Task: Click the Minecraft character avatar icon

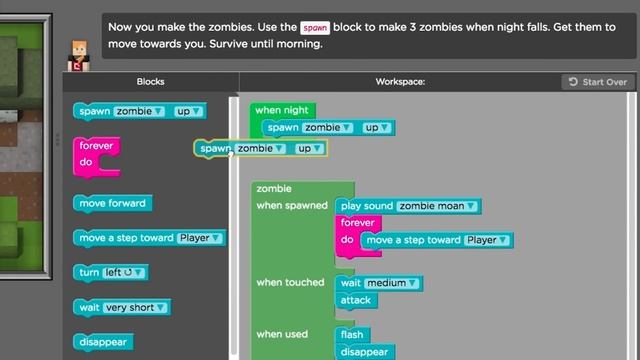Action: tap(78, 56)
